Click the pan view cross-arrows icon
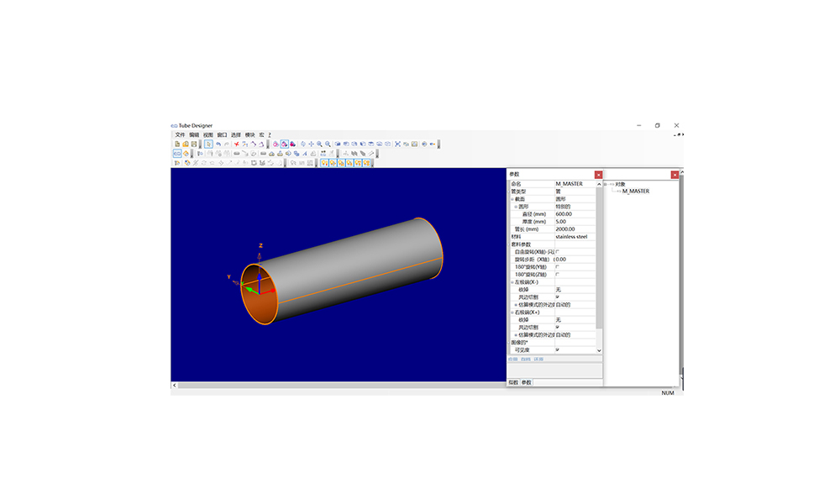 [312, 144]
